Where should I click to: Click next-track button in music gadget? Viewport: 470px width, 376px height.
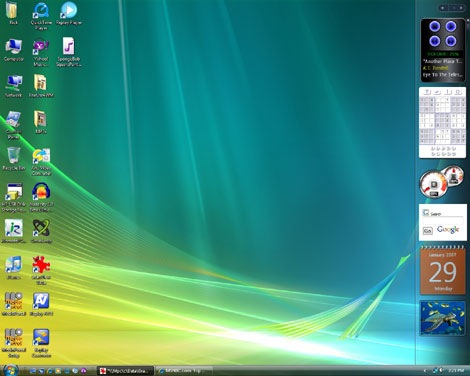tap(451, 41)
